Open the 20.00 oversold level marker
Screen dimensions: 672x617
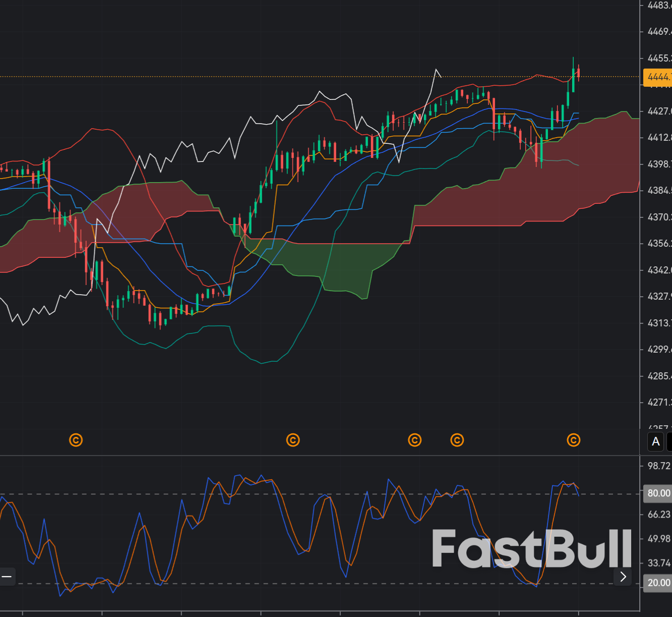click(x=657, y=583)
